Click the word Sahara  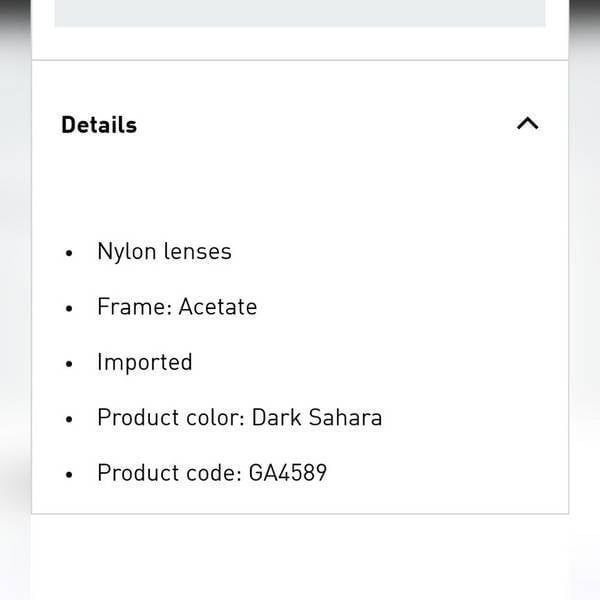point(345,417)
